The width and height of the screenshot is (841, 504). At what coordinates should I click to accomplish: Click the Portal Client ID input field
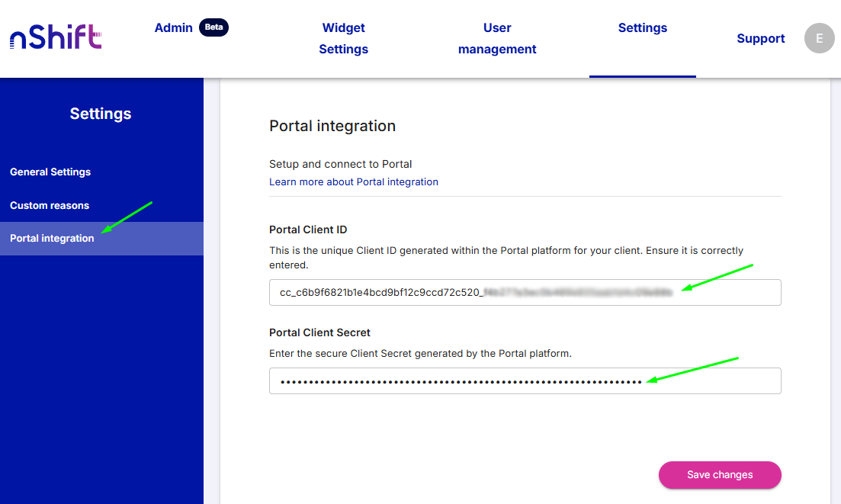coord(525,292)
